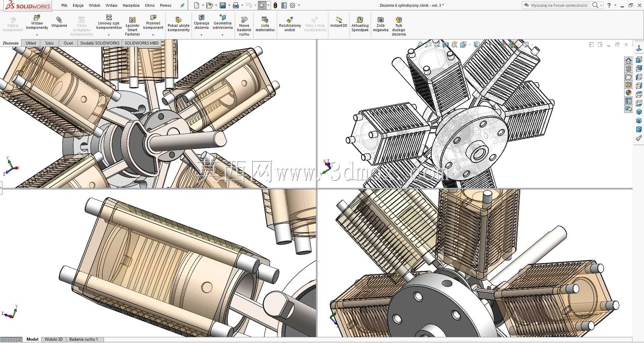Switch to Badanie ruchu 1 tab
Screen dimensions: 644x343
[84, 339]
